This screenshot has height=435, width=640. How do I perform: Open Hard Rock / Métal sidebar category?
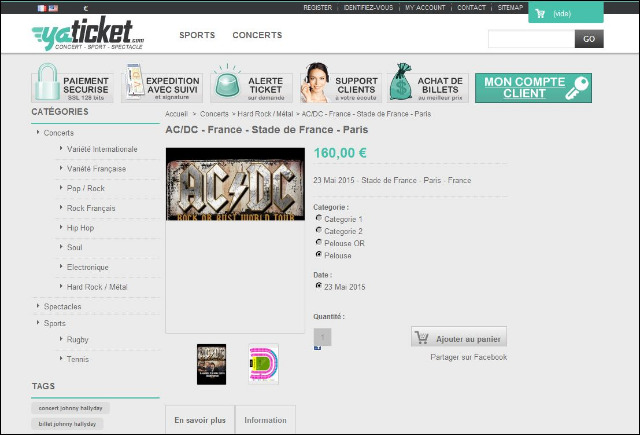pyautogui.click(x=97, y=287)
